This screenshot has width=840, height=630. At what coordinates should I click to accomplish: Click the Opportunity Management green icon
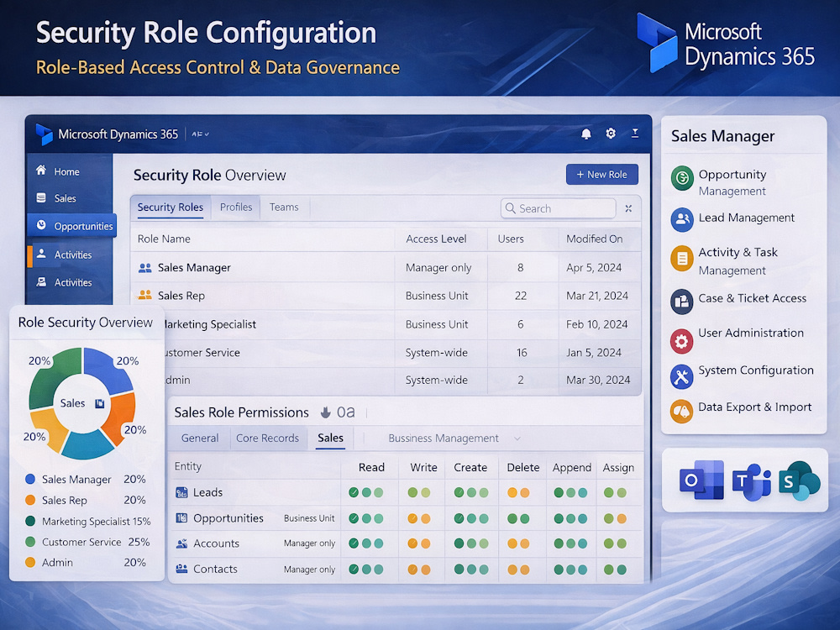[x=682, y=177]
